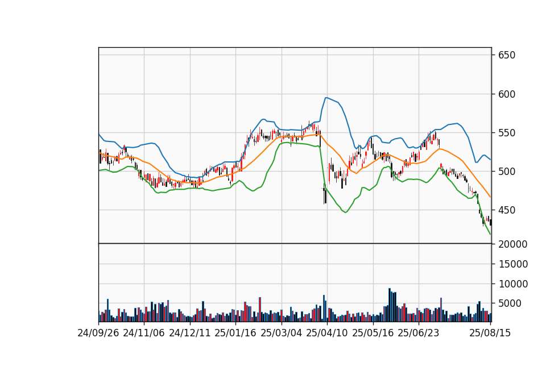Click the 25/06/23 date label

(419, 333)
